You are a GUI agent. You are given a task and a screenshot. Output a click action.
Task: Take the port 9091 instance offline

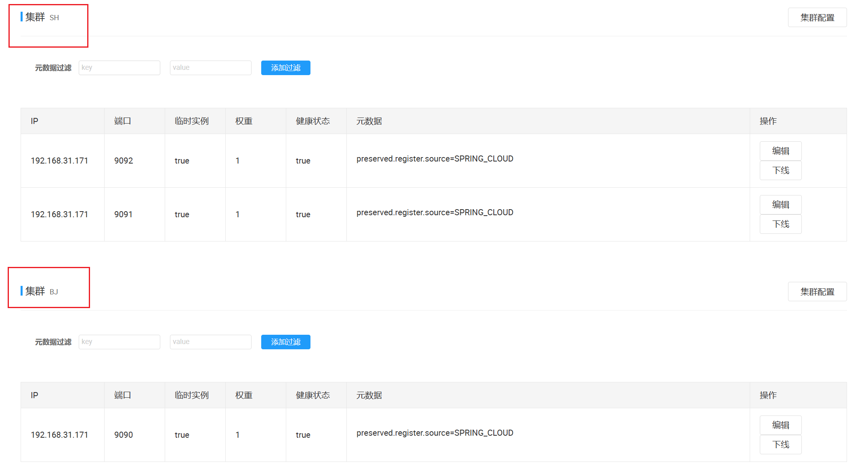780,224
